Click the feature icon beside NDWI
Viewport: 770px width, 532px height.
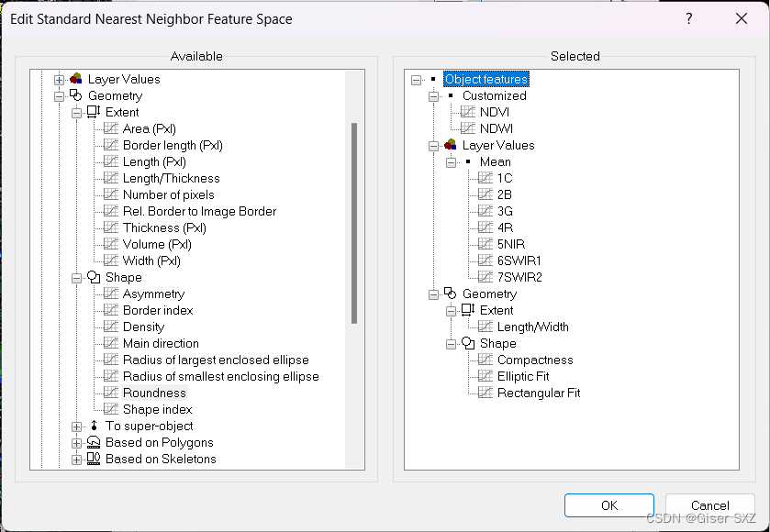(468, 128)
